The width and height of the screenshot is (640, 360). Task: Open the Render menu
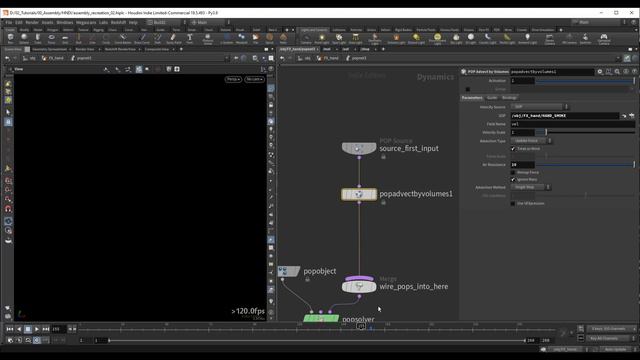(32, 22)
